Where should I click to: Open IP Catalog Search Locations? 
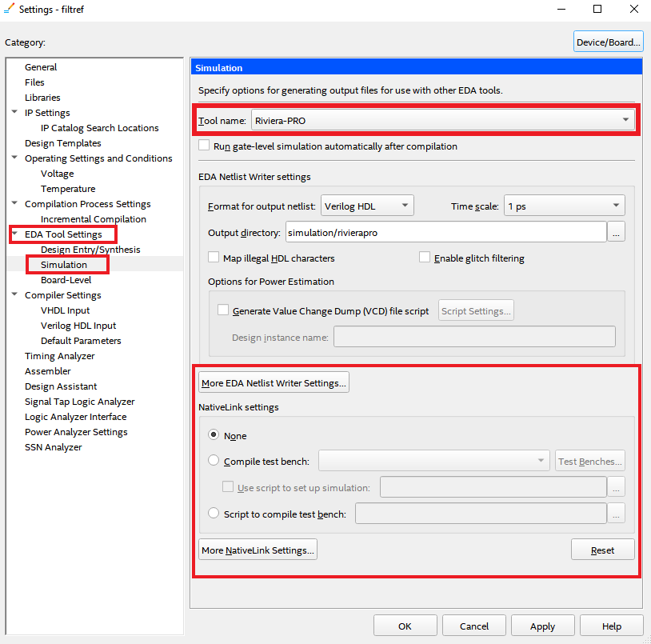coord(100,128)
